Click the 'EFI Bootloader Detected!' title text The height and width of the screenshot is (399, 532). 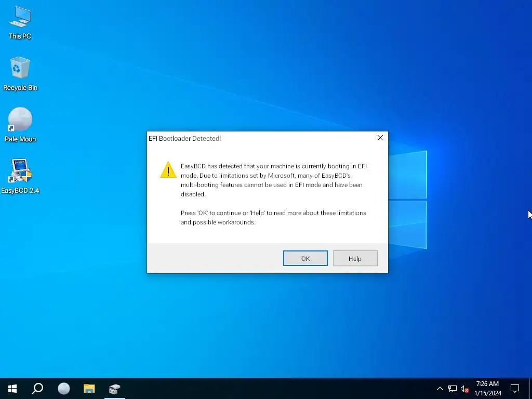[x=184, y=138]
